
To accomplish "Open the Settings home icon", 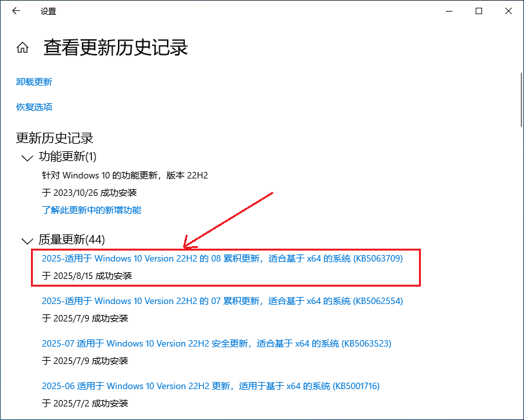I will click(x=23, y=48).
